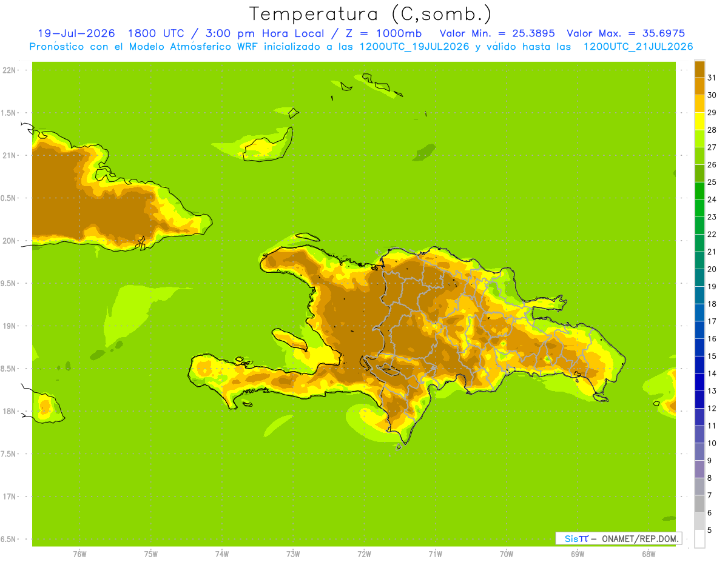
Task: Click the yellow legend swatch between 28 and 29
Action: tap(699, 121)
